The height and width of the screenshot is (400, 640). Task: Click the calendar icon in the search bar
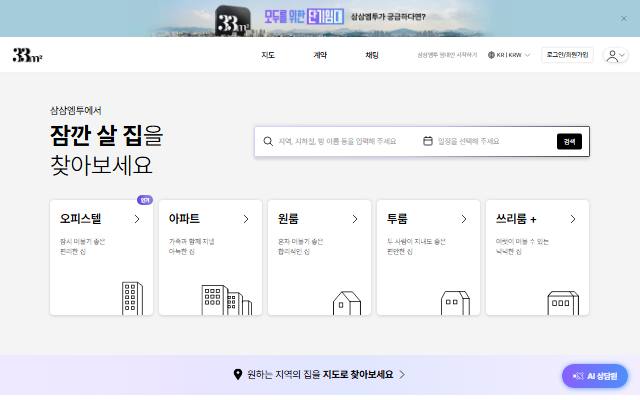coord(428,141)
